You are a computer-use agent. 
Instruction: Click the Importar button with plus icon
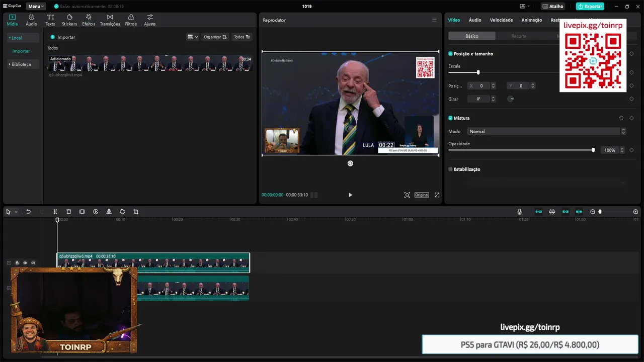63,37
